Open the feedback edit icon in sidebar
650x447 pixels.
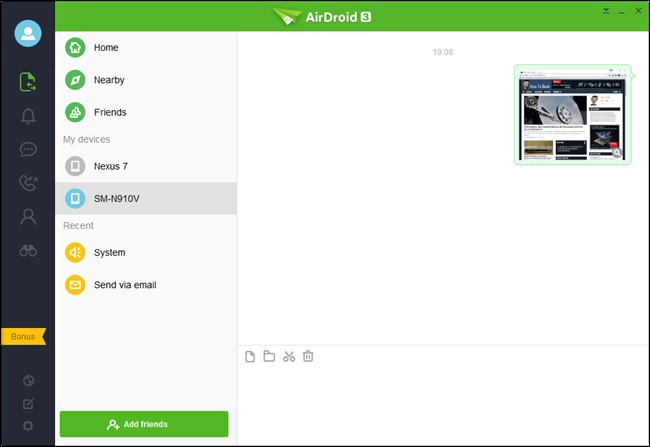click(x=28, y=403)
